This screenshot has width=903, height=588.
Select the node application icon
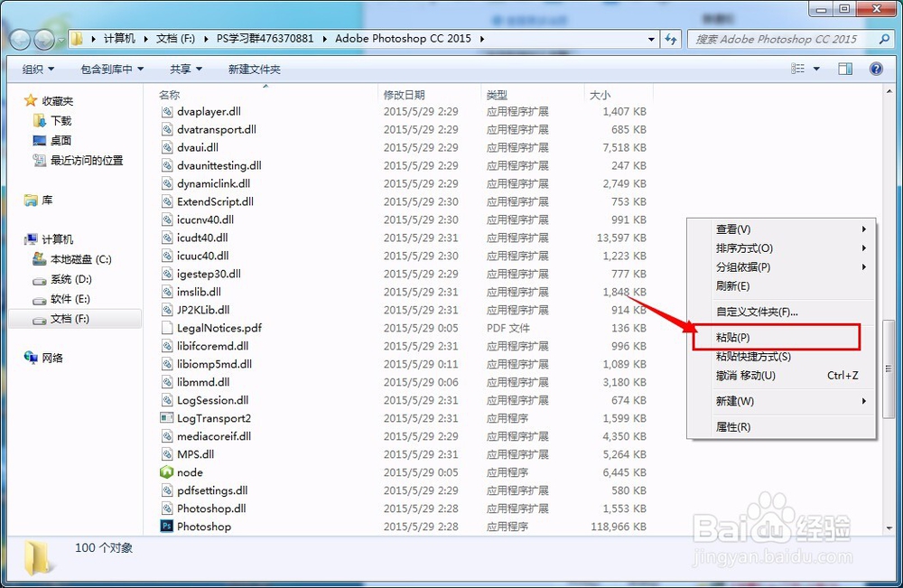pos(166,472)
